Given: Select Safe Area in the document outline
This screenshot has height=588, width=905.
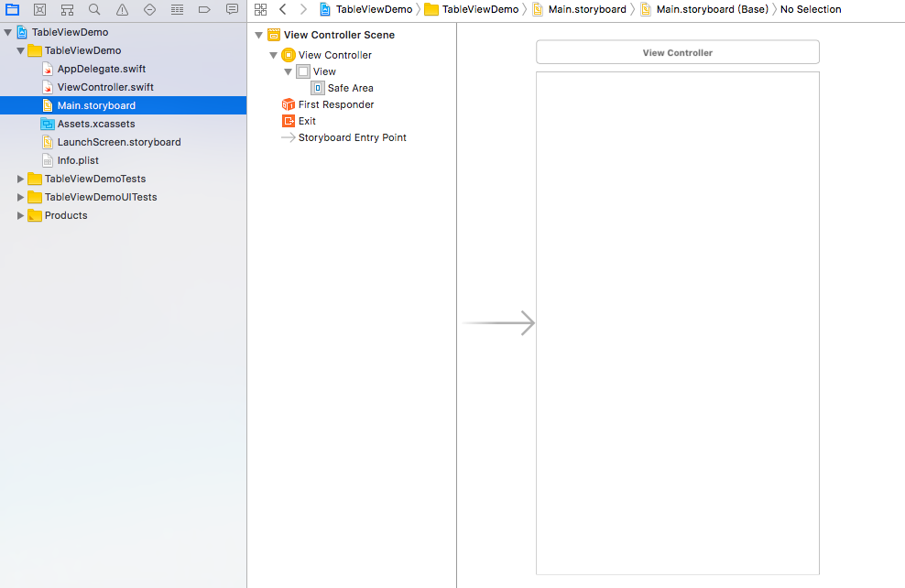Looking at the screenshot, I should pos(350,88).
